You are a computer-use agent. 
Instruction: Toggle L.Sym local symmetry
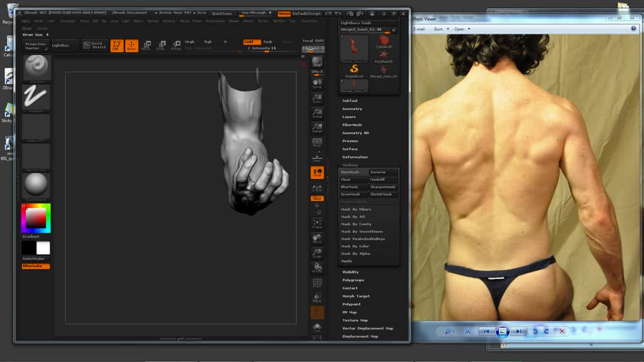[x=317, y=188]
